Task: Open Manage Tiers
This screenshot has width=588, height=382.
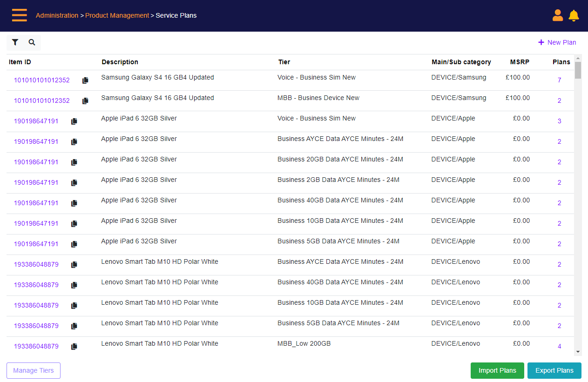Action: (34, 371)
